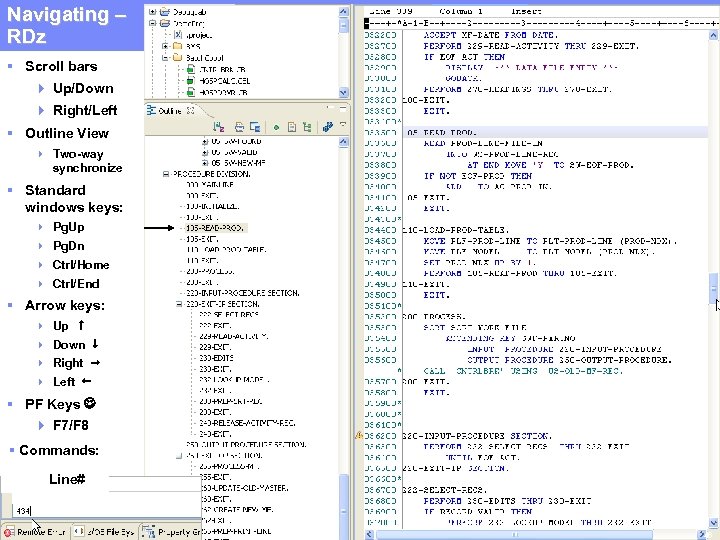Click IF NOT EOF-PROD THEN line

(478, 176)
